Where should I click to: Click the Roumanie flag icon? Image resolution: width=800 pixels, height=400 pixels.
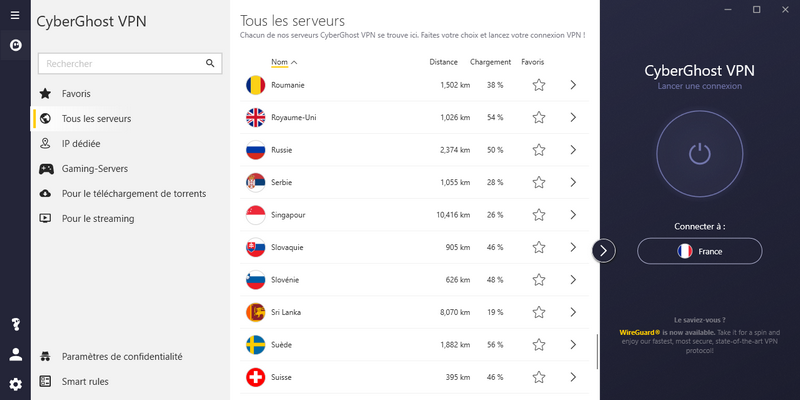click(x=255, y=85)
